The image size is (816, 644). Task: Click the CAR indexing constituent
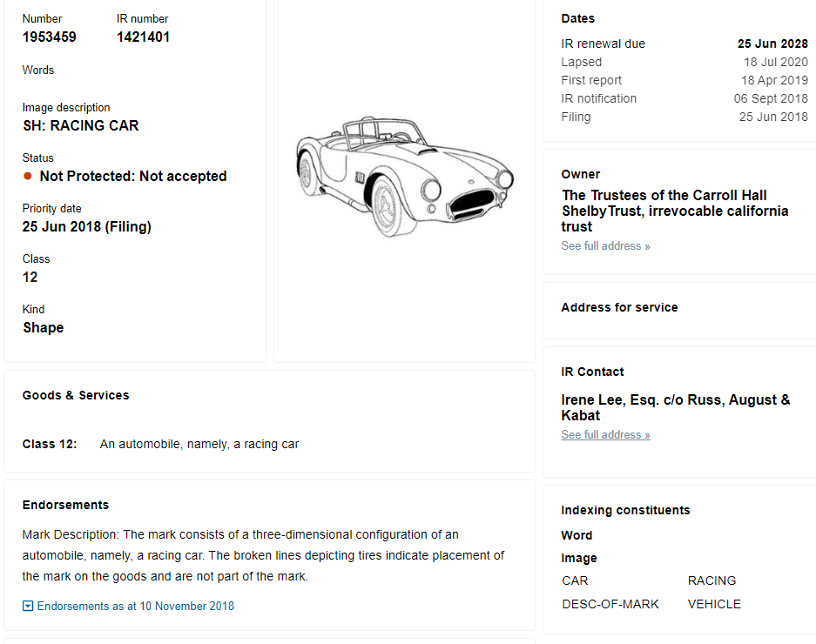pyautogui.click(x=575, y=580)
